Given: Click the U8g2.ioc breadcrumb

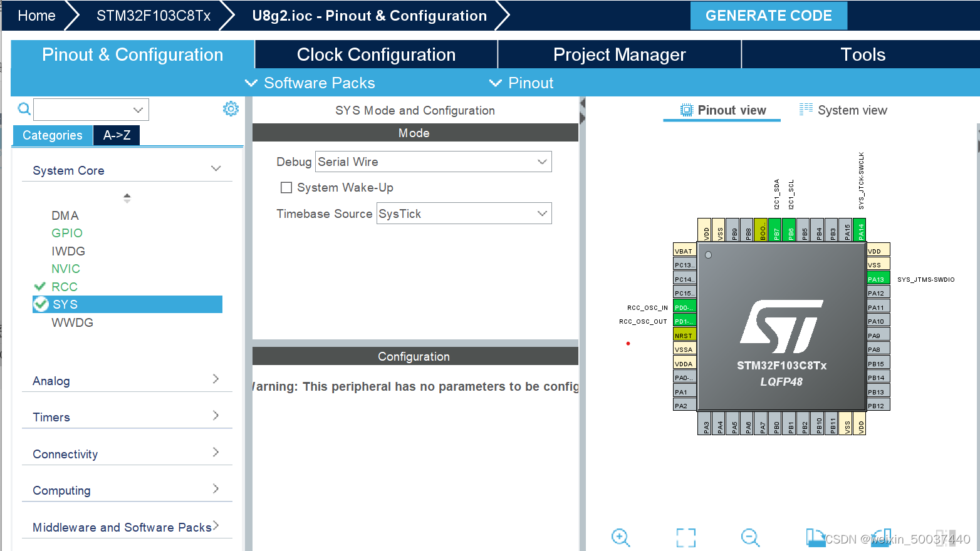Looking at the screenshot, I should [x=369, y=16].
